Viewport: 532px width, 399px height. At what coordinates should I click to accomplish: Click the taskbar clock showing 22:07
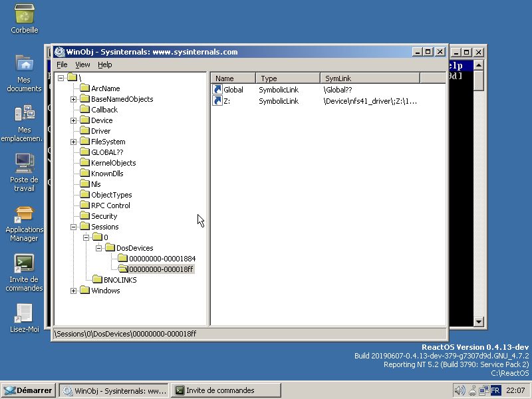515,390
